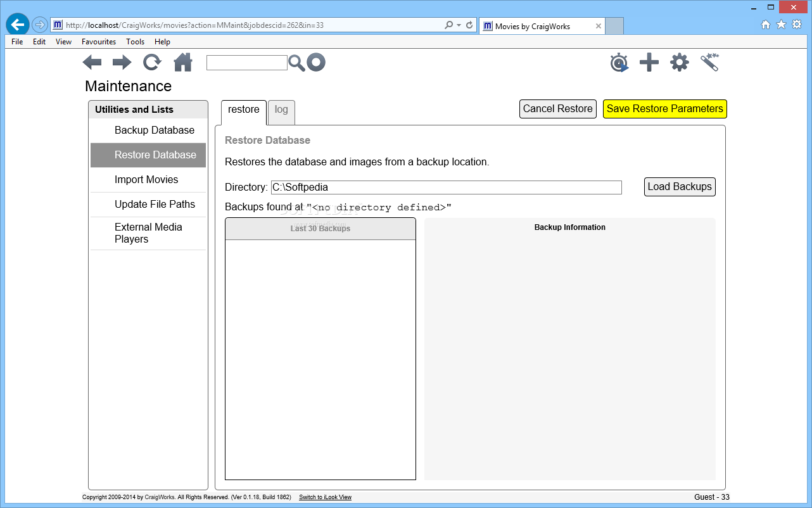Open the File menu
Viewport: 812px width, 508px height.
click(17, 42)
